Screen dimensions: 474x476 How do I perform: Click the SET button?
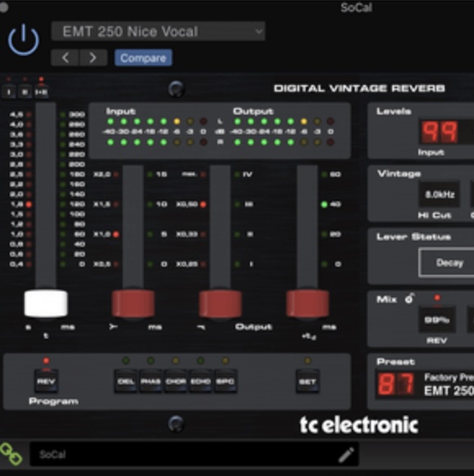pyautogui.click(x=307, y=381)
